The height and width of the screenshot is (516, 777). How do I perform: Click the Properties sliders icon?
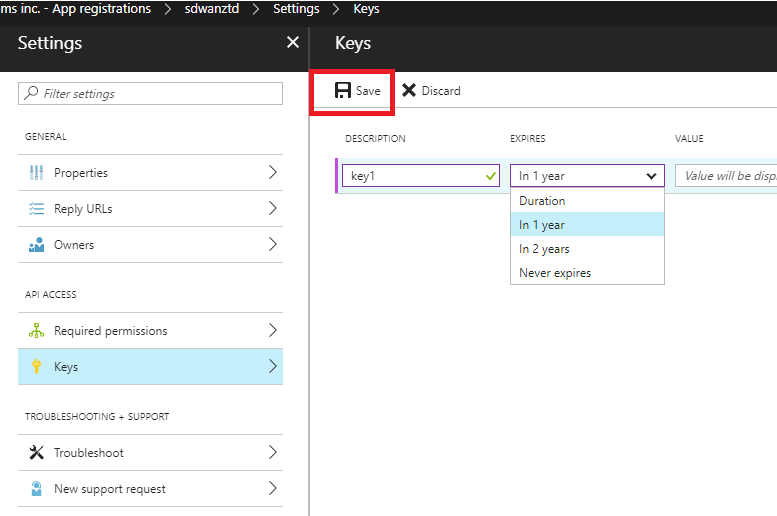pos(36,172)
